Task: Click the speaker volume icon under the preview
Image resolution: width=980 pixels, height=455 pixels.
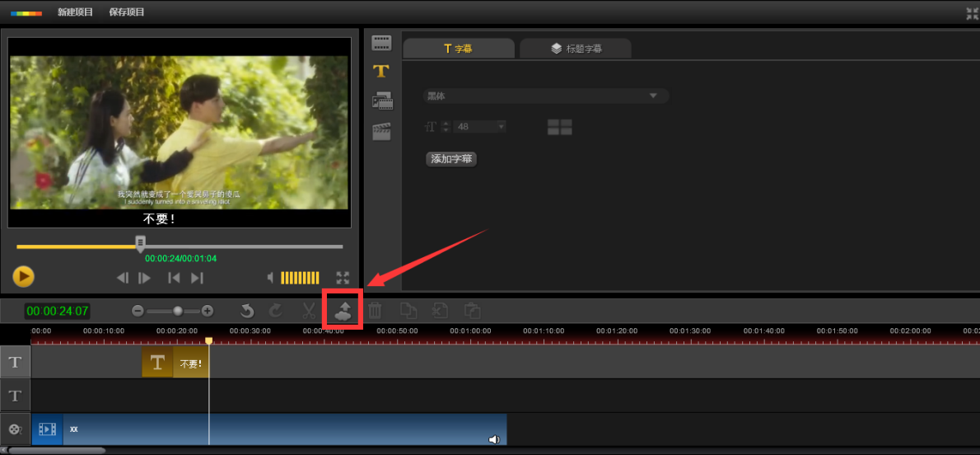Action: 271,277
